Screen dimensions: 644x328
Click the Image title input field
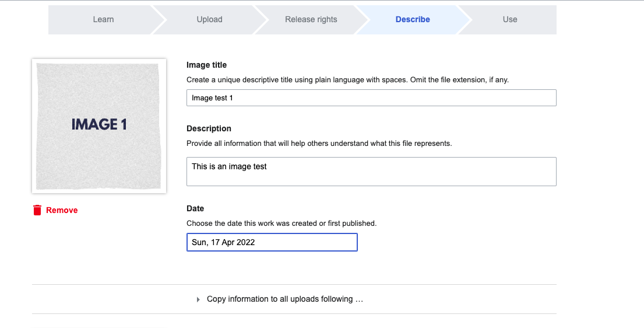coord(371,98)
